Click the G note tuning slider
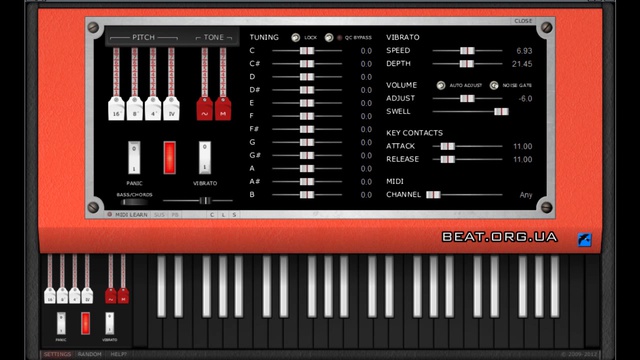Image resolution: width=640 pixels, height=360 pixels. (307, 142)
